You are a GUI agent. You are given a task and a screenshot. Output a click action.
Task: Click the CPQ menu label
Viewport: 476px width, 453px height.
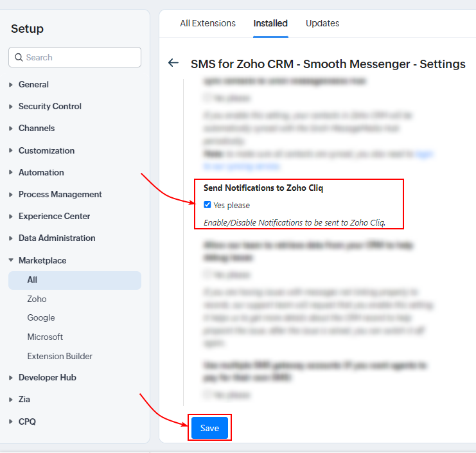27,422
